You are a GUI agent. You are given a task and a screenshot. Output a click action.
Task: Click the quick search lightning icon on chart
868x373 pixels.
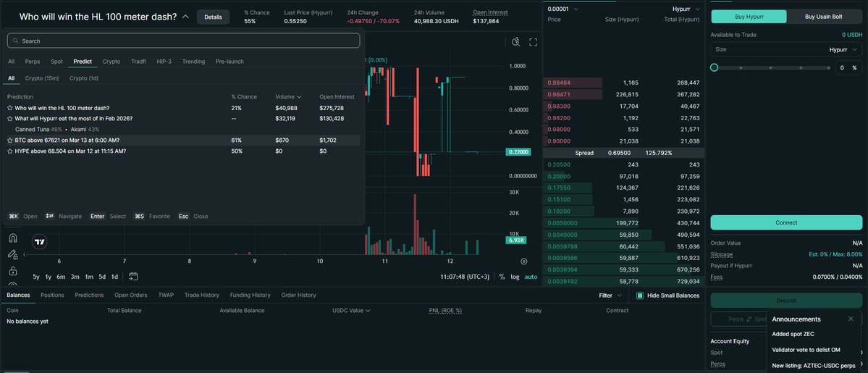516,42
